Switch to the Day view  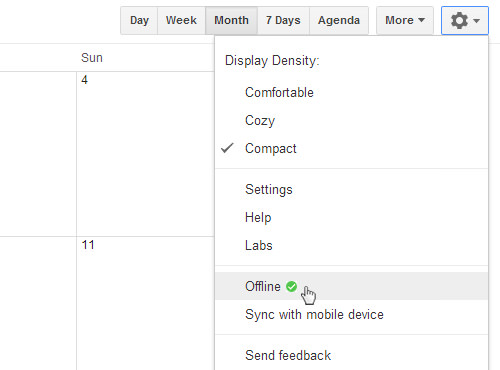[x=139, y=20]
